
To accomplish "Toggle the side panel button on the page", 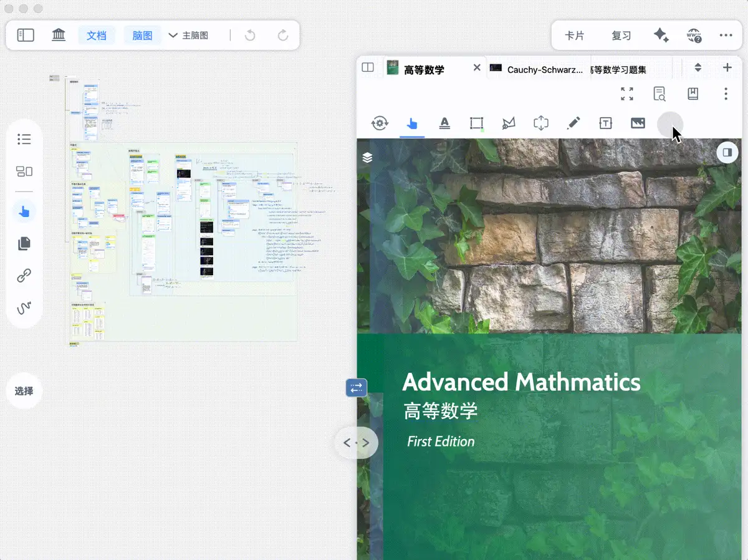I will click(727, 152).
